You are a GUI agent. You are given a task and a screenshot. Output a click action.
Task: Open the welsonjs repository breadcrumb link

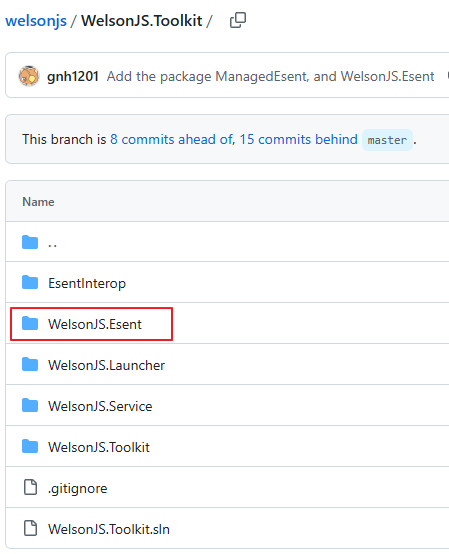click(36, 21)
